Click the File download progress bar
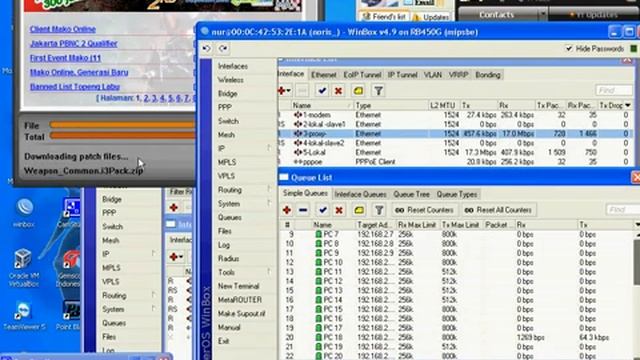This screenshot has height=360, width=640. click(x=122, y=125)
